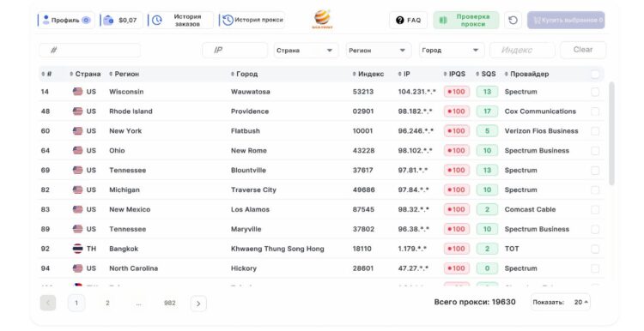Screen dimensions: 644x331
Task: Click SQS 5 badge in Flatbush row
Action: pyautogui.click(x=487, y=131)
